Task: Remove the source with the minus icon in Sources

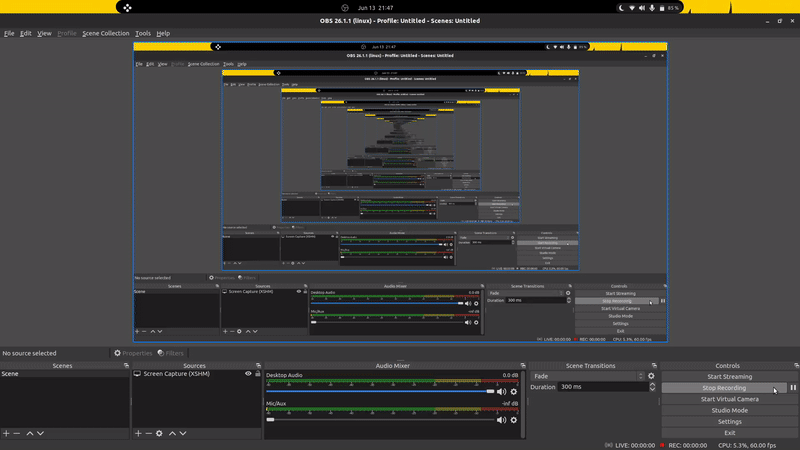Action: pos(148,433)
